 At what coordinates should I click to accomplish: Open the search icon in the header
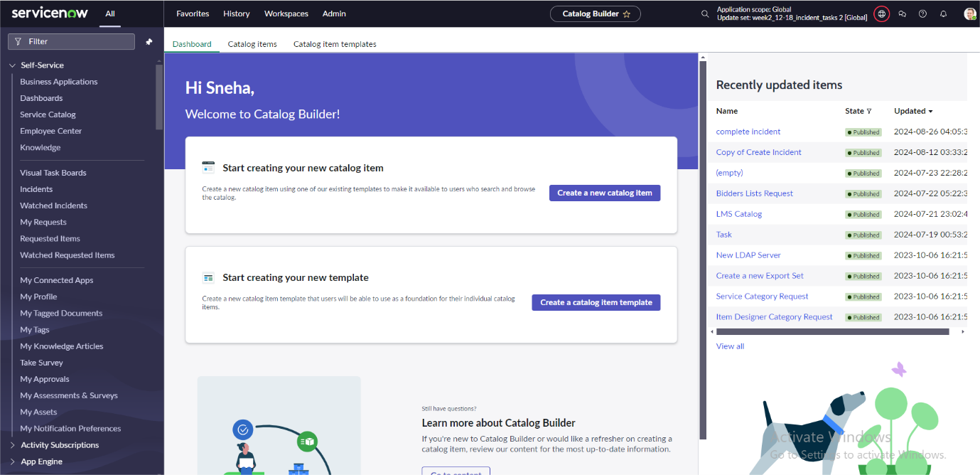pyautogui.click(x=704, y=14)
